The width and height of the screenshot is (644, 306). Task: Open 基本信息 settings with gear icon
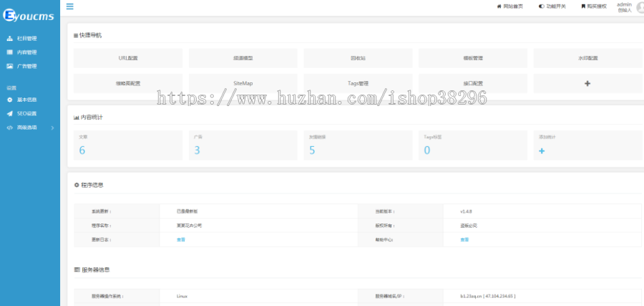[26, 100]
